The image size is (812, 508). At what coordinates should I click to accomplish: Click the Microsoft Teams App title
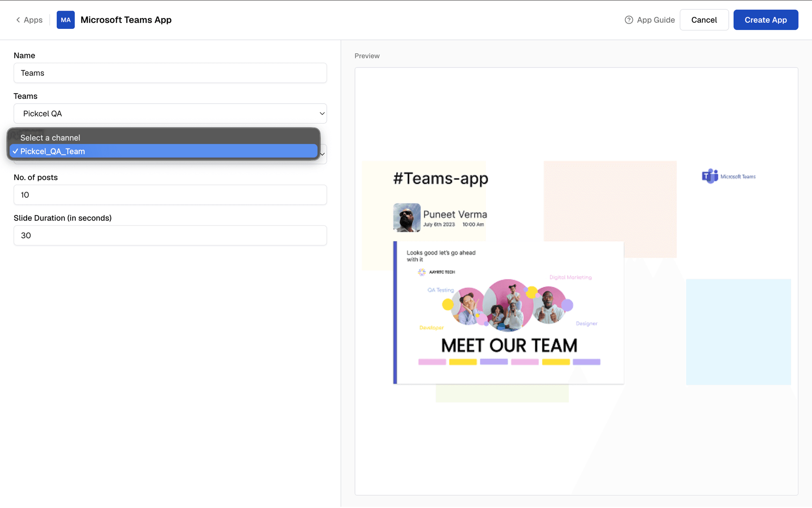pos(126,20)
